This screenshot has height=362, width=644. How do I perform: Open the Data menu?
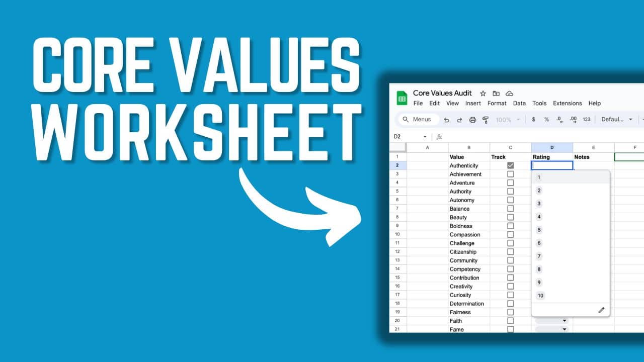pos(519,104)
